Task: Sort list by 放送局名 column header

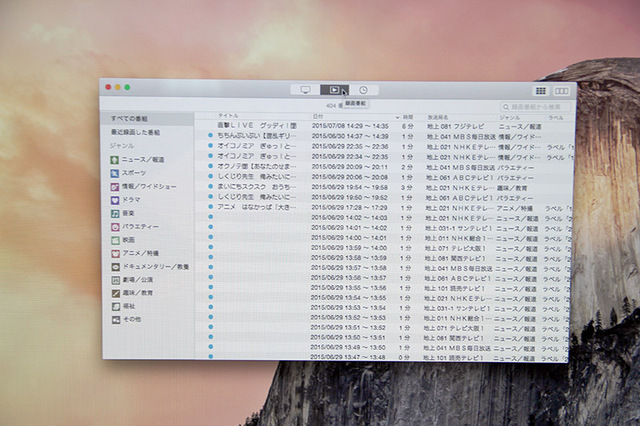Action: pyautogui.click(x=440, y=117)
